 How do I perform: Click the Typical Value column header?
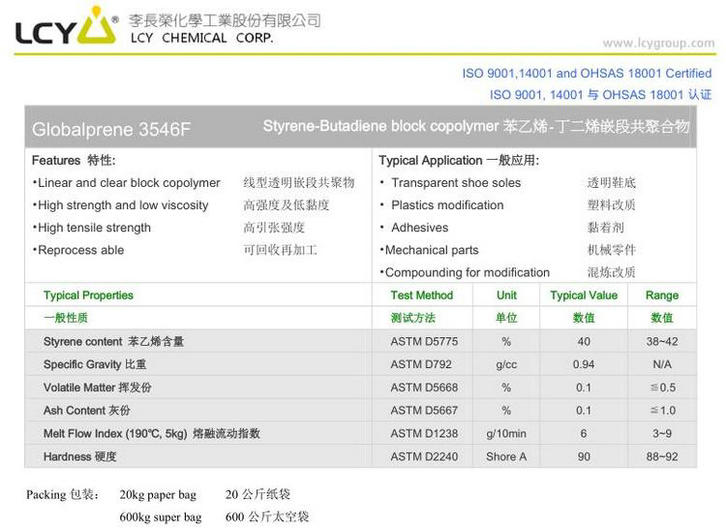(x=583, y=295)
